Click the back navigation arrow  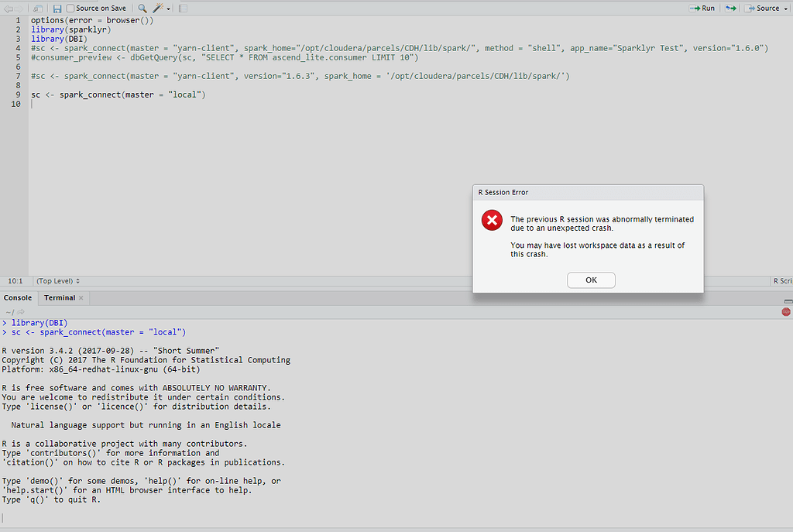(9, 8)
